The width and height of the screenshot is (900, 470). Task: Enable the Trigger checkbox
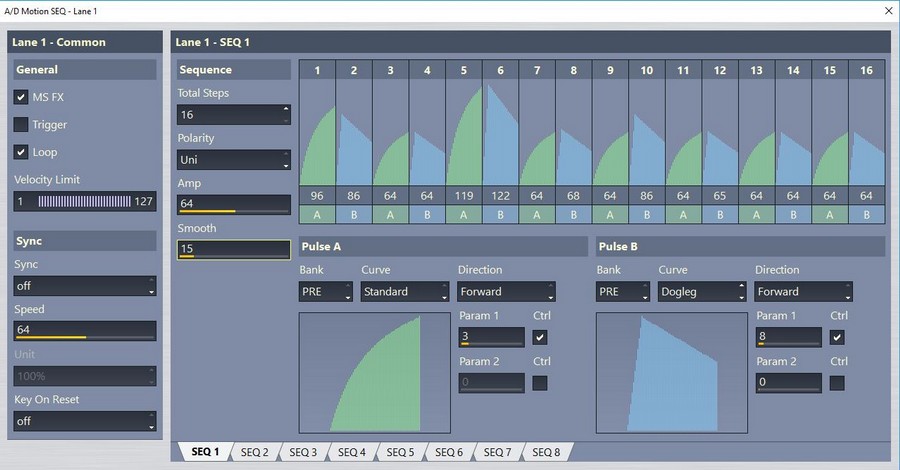tap(21, 125)
